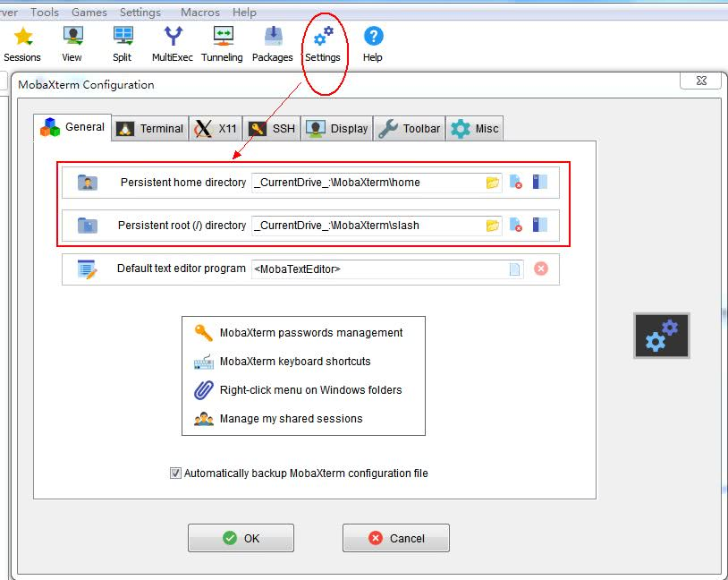Toggle Automatically backup MobaXterm configuration file
The height and width of the screenshot is (580, 728).
pyautogui.click(x=175, y=473)
